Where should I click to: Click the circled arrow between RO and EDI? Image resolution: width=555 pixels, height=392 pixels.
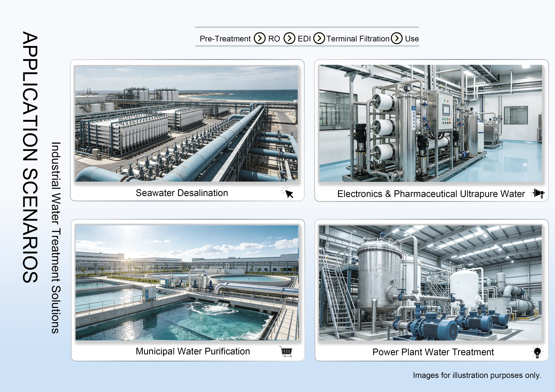click(x=289, y=38)
